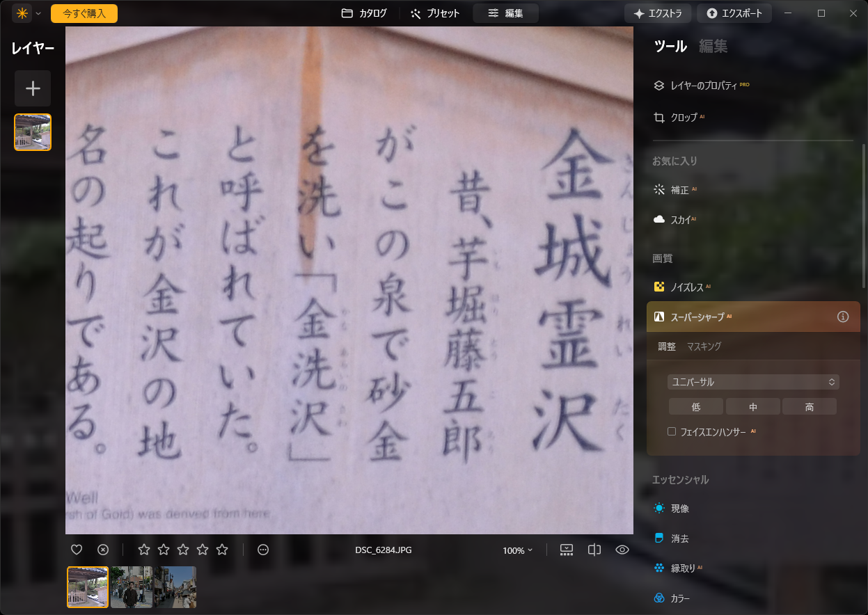This screenshot has height=615, width=868.
Task: Enable the フェイスエンハンサー option
Action: point(672,431)
